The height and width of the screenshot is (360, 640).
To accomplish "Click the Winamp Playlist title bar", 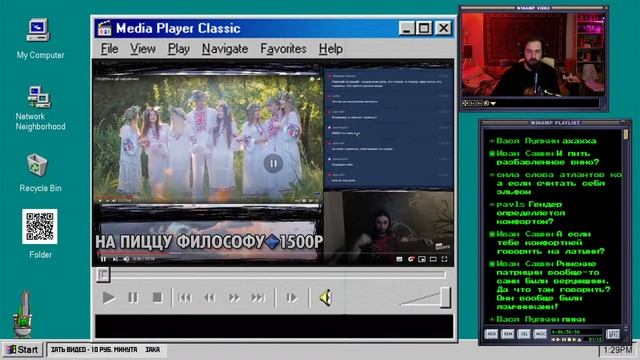I will pyautogui.click(x=555, y=123).
